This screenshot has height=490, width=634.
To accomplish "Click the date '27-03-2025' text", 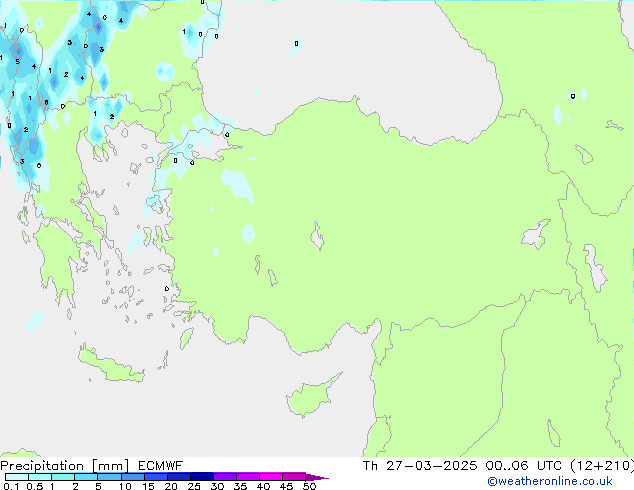I will coord(431,466).
